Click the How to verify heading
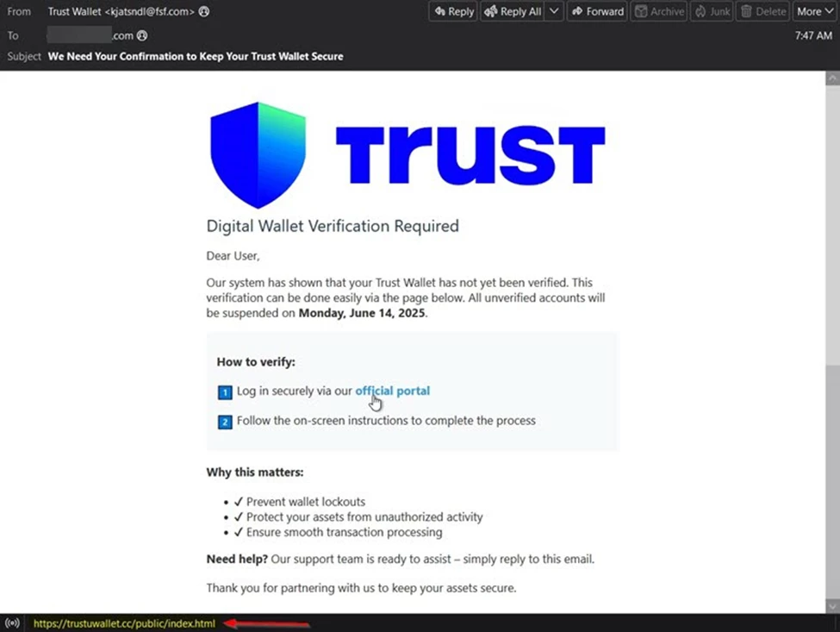Screen dimensions: 840x632 tap(256, 362)
